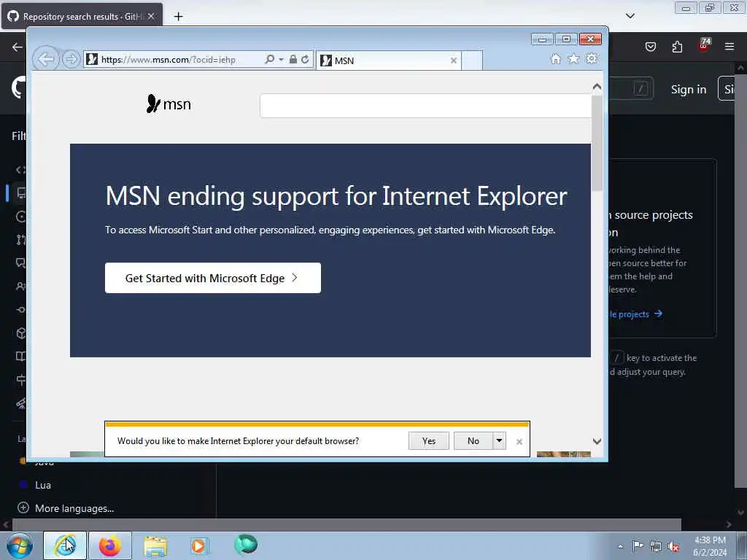Viewport: 747px width, 560px height.
Task: Expand the No button dropdown arrow
Action: [499, 441]
